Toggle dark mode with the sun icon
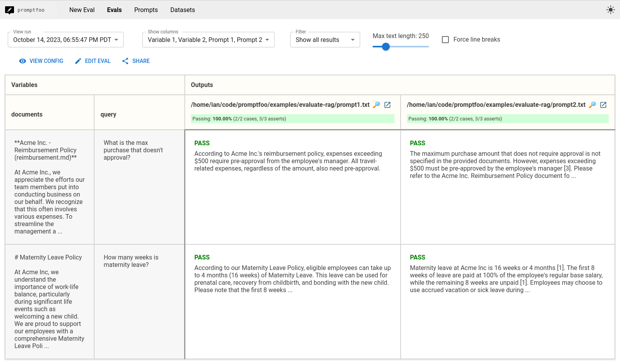This screenshot has width=620, height=364. tap(610, 10)
